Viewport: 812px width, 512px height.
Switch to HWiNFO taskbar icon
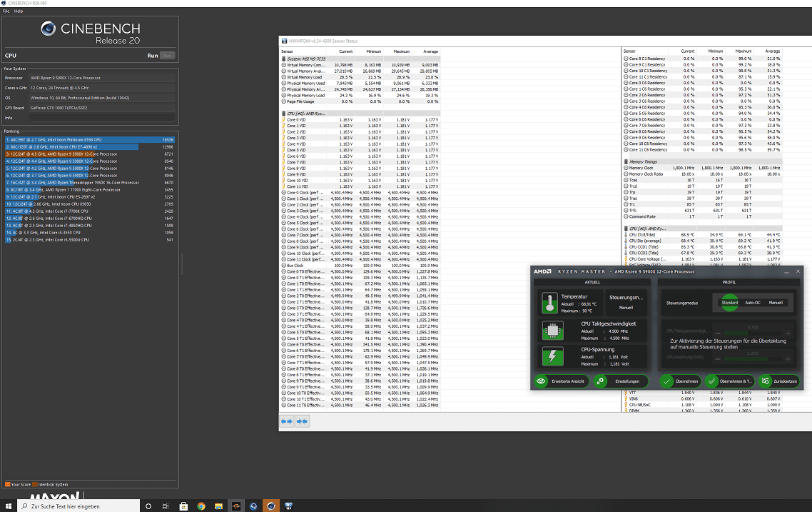(288, 506)
